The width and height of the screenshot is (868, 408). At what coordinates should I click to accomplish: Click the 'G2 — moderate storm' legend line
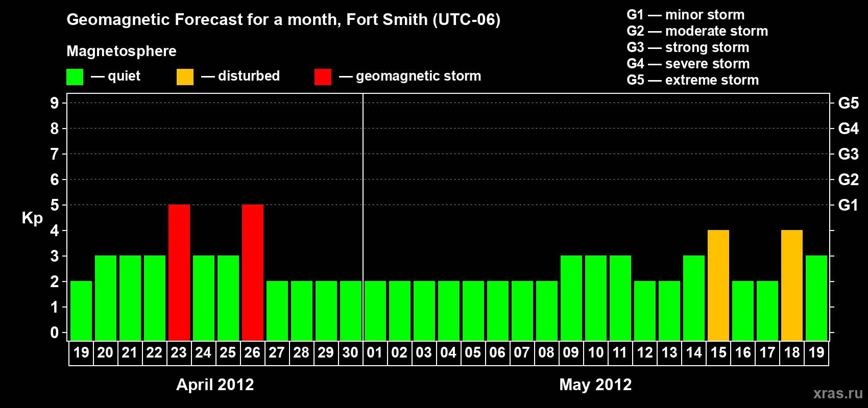pyautogui.click(x=697, y=31)
